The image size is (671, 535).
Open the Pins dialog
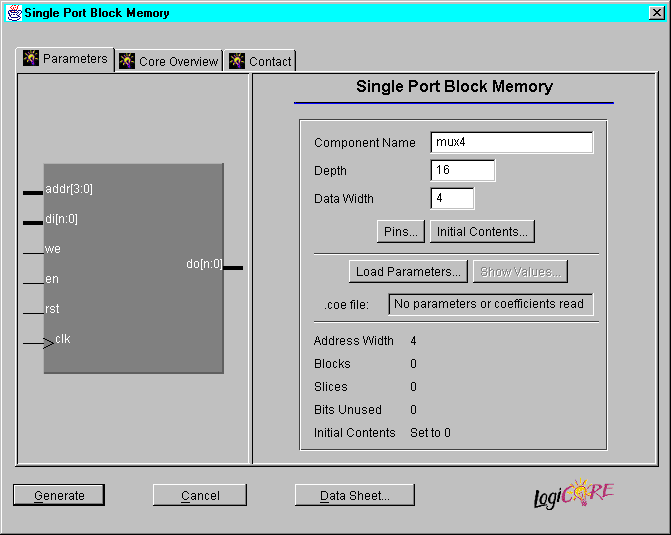coord(401,232)
